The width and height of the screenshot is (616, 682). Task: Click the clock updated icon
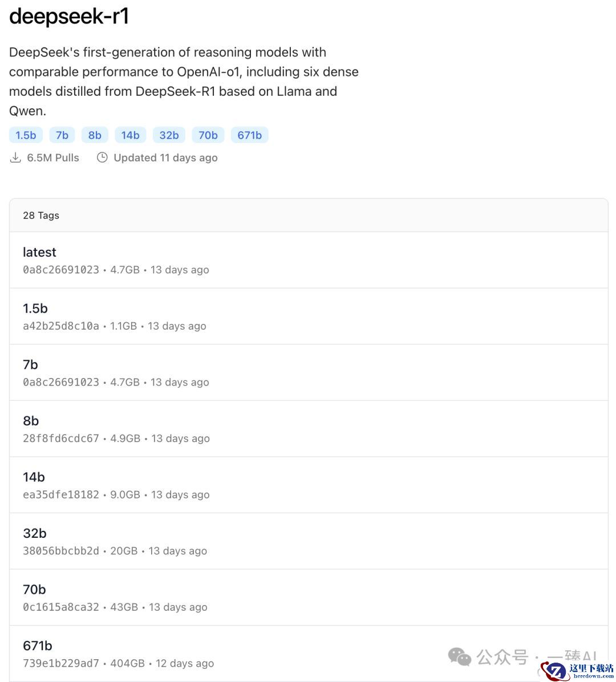pyautogui.click(x=102, y=157)
